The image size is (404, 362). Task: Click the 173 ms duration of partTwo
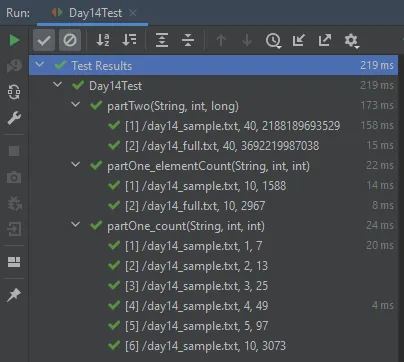tap(377, 105)
